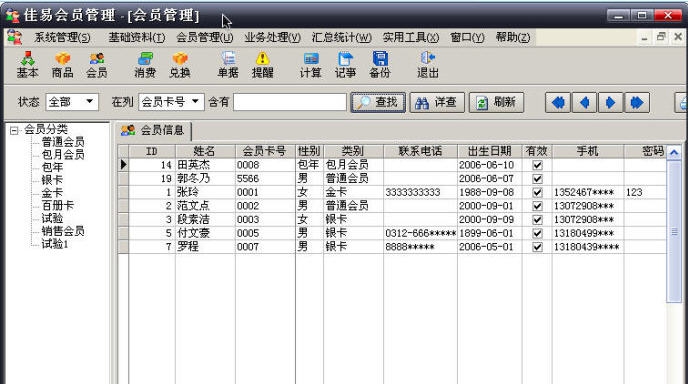Click the 出生日期 column header
The width and height of the screenshot is (688, 384).
(x=489, y=151)
